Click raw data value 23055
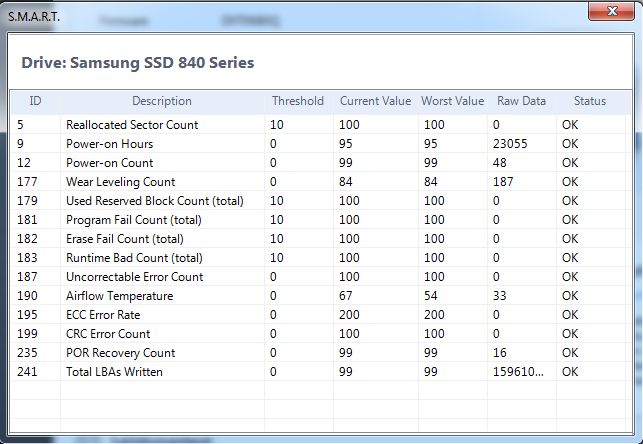Image resolution: width=643 pixels, height=444 pixels. point(510,143)
